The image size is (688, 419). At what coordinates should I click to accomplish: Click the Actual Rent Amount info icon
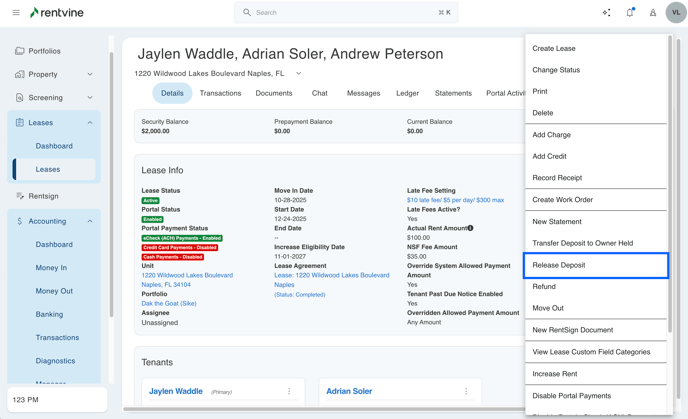click(471, 228)
